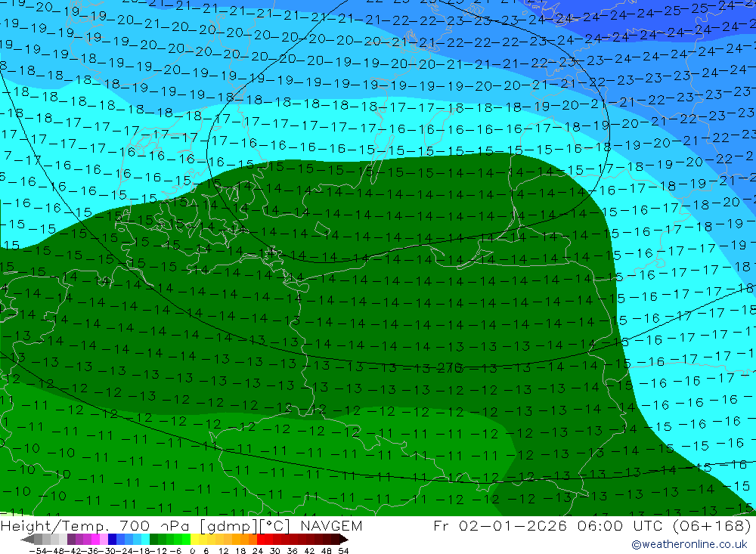Pick the pale pink swatch left of dark blue

[104, 540]
